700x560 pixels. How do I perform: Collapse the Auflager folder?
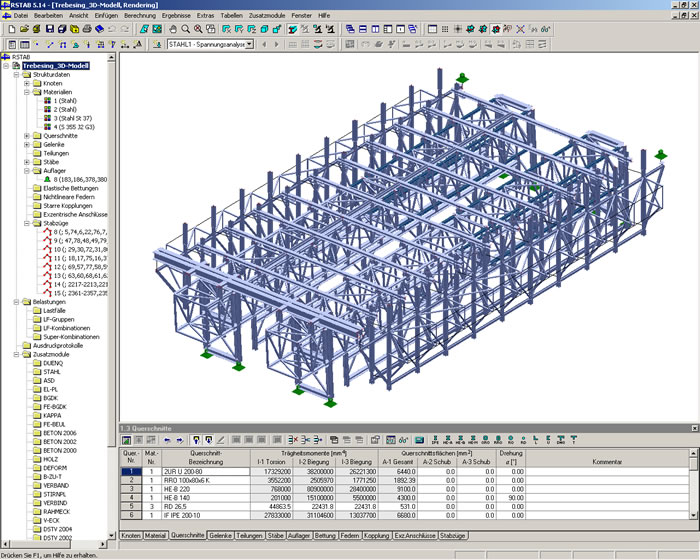(x=27, y=171)
